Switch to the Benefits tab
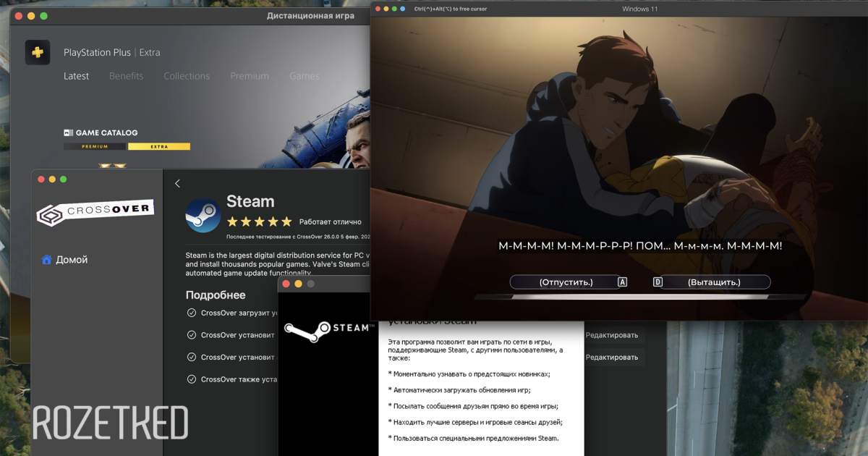 126,76
